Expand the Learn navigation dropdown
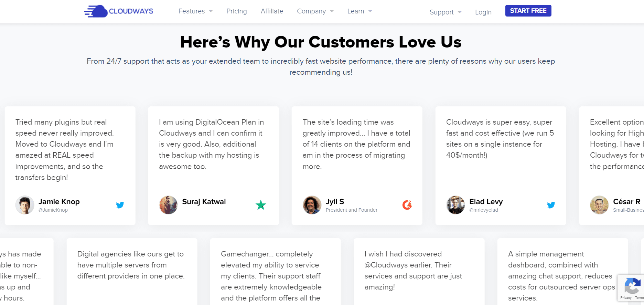 click(359, 11)
